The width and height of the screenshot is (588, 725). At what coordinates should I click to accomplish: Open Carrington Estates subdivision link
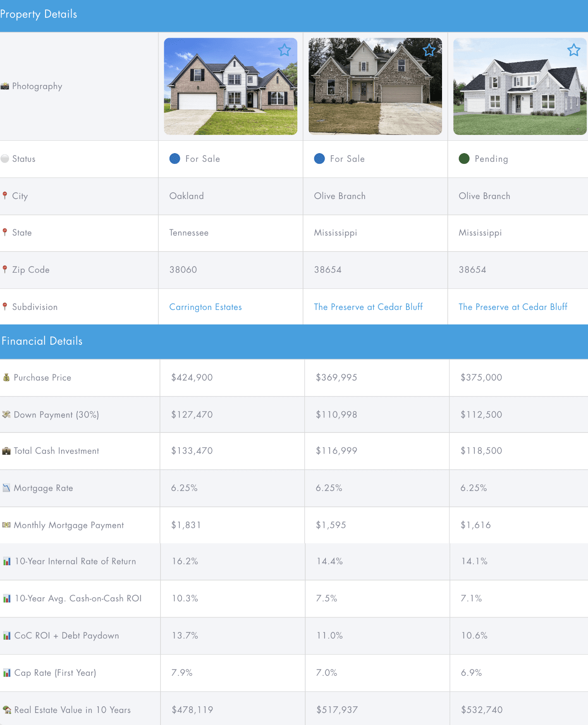click(206, 307)
